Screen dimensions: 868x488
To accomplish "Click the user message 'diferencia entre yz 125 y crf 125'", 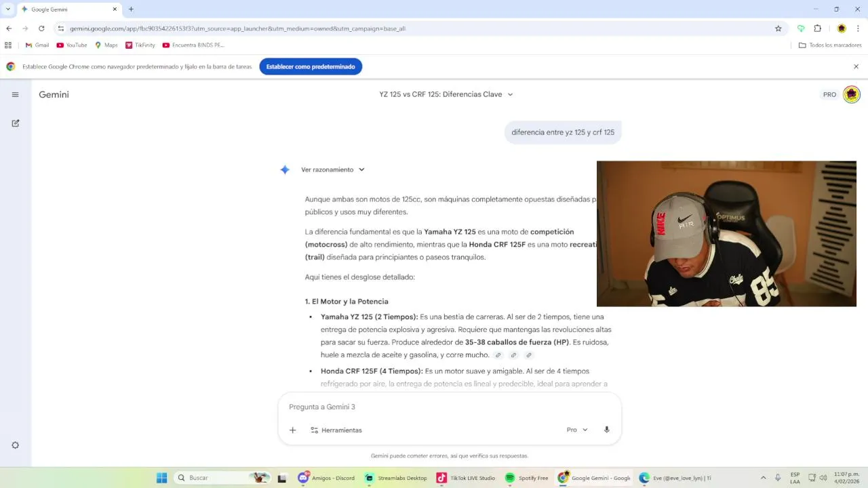I will pos(563,132).
